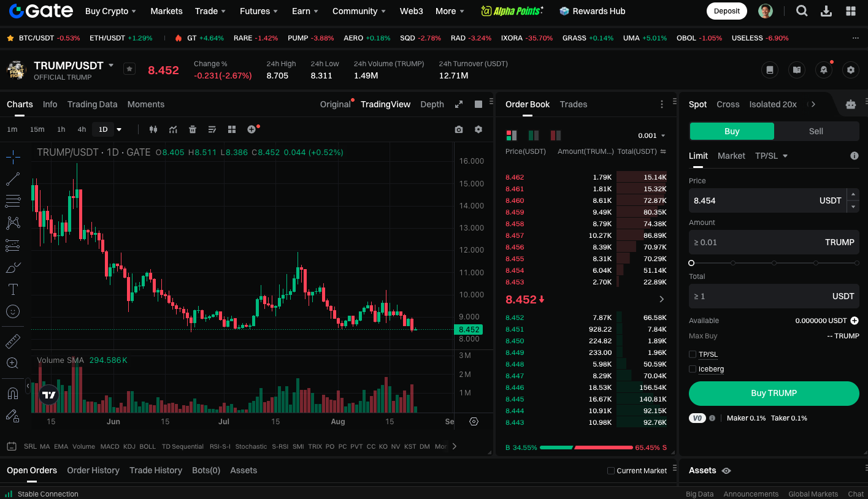Select the trend line drawing tool
The image size is (868, 499).
click(13, 179)
